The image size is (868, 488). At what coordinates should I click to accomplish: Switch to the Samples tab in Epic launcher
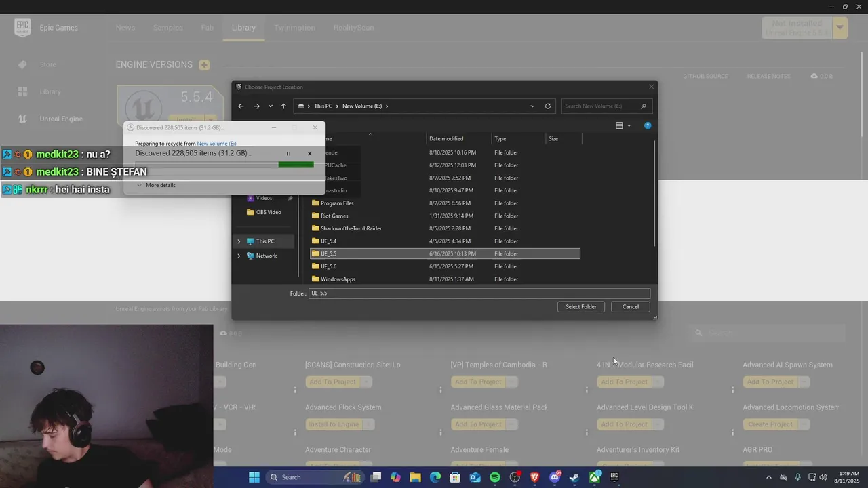click(167, 28)
